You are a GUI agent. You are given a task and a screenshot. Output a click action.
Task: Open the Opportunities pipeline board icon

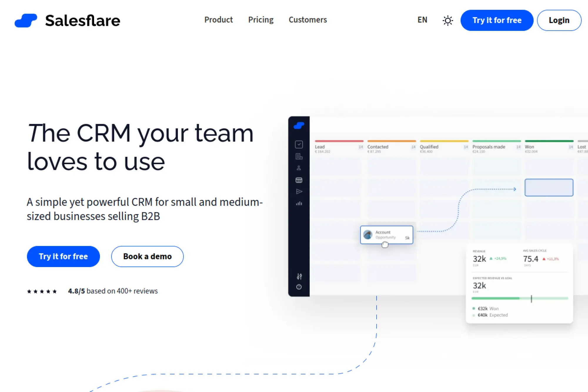(x=299, y=180)
